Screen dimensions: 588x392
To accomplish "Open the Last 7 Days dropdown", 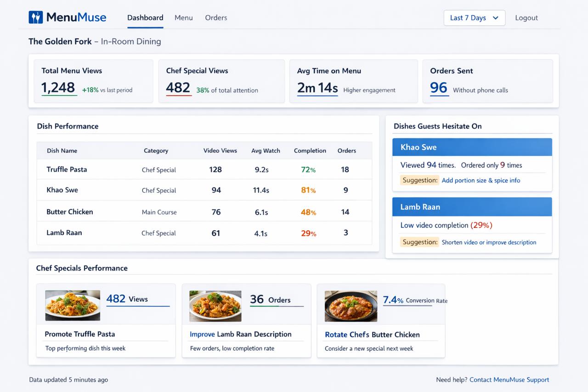I will pos(474,18).
